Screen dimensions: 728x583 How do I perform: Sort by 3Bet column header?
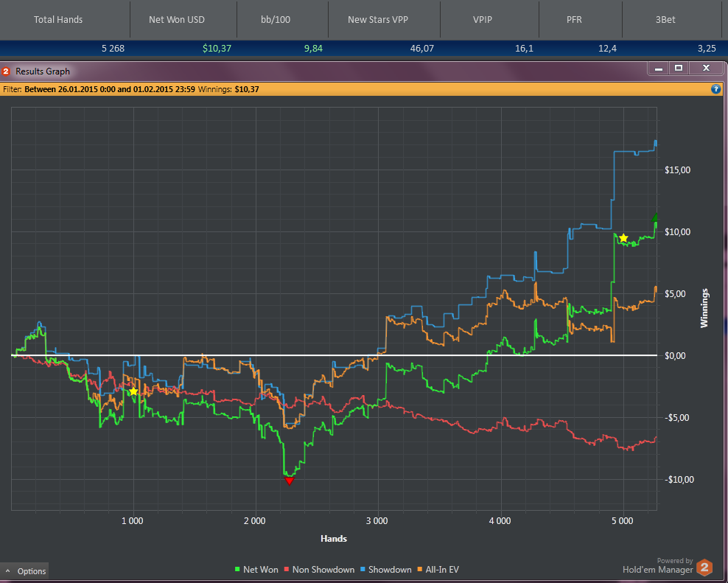[x=665, y=19]
